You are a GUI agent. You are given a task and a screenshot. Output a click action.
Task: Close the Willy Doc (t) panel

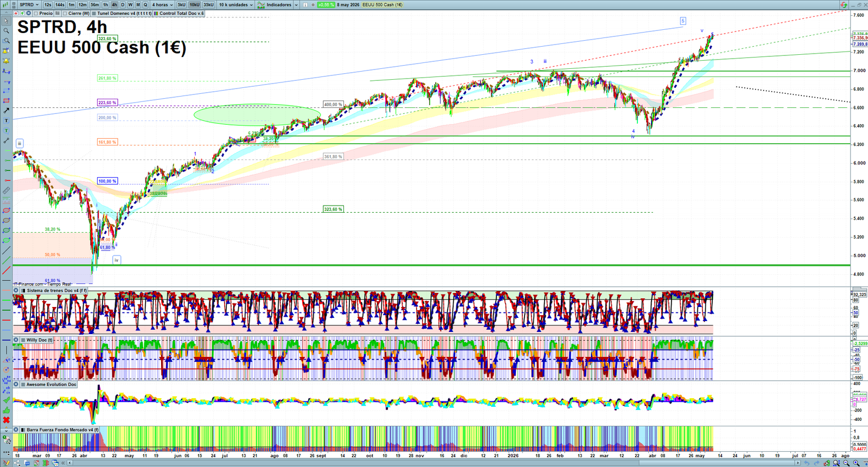click(x=16, y=340)
